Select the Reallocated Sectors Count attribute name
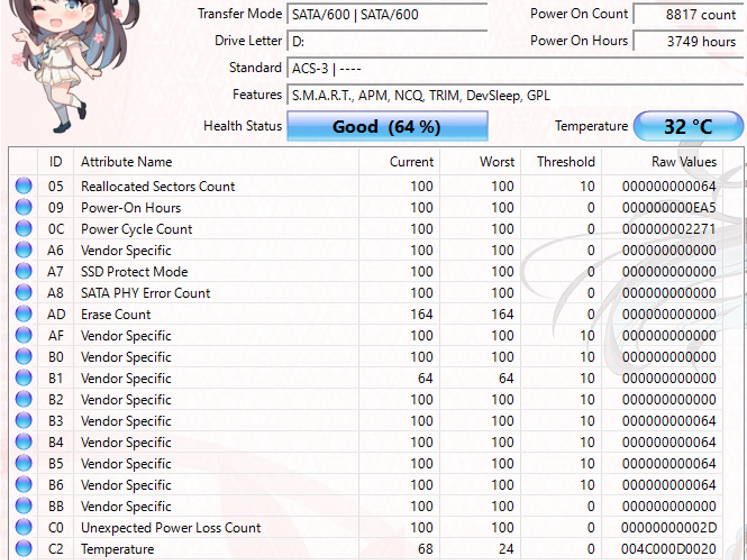This screenshot has height=560, width=747. coord(158,186)
